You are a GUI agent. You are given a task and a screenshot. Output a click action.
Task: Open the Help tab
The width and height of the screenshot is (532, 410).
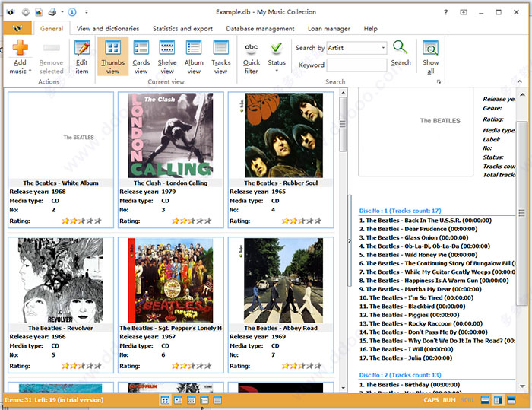click(371, 29)
